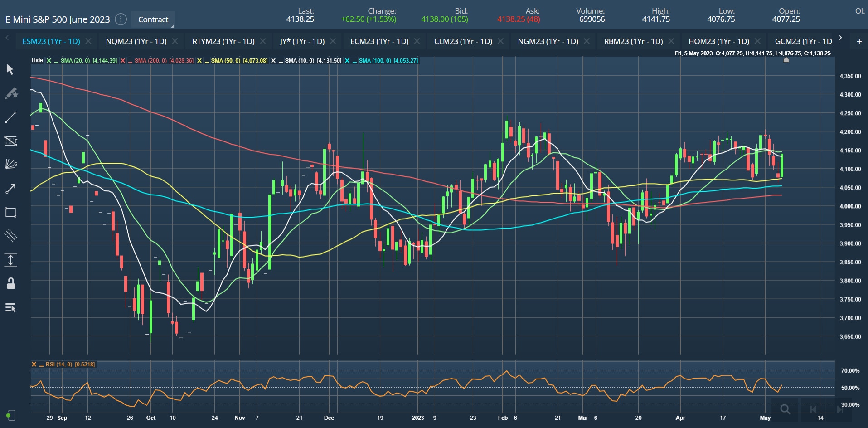Click the info icon beside contract name
Viewport: 868px width, 428px height.
(121, 19)
